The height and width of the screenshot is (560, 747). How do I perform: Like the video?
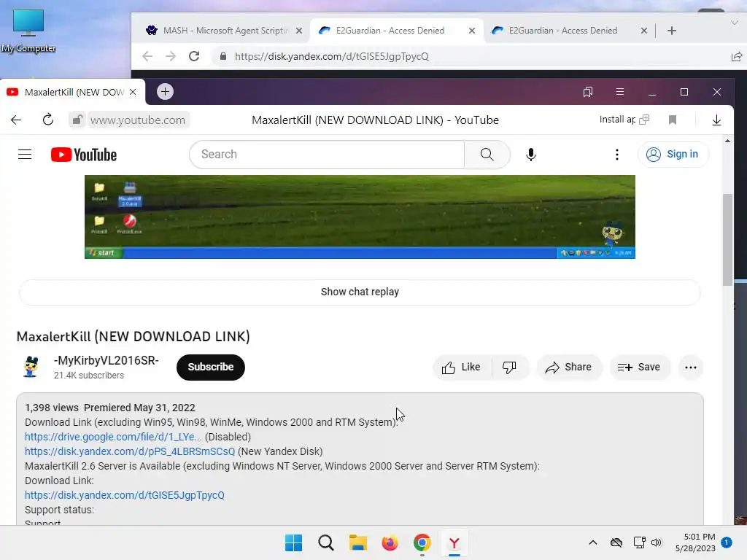[x=462, y=367]
